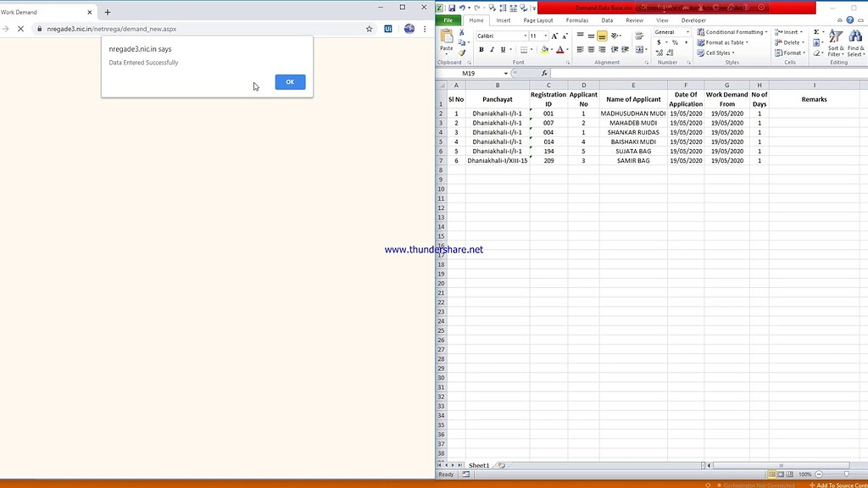Screen dimensions: 868x488
Task: Toggle Bold formatting in the Font group
Action: click(481, 49)
